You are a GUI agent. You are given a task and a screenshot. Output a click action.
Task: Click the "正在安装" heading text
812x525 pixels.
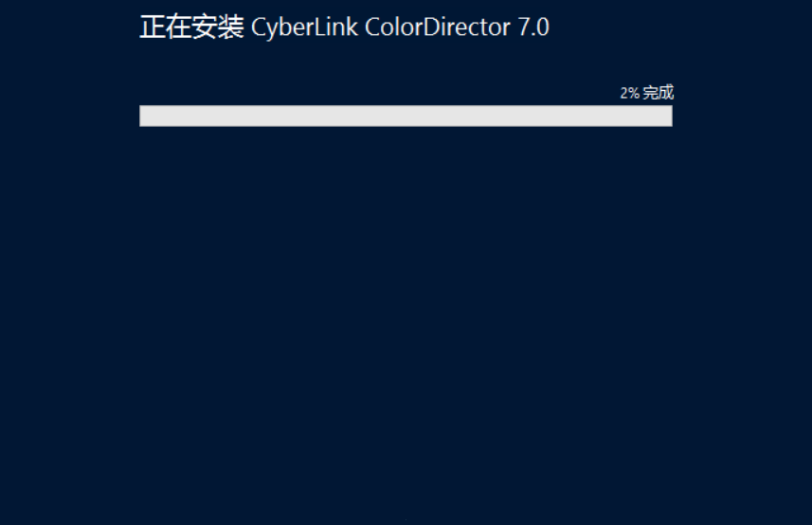click(x=191, y=27)
